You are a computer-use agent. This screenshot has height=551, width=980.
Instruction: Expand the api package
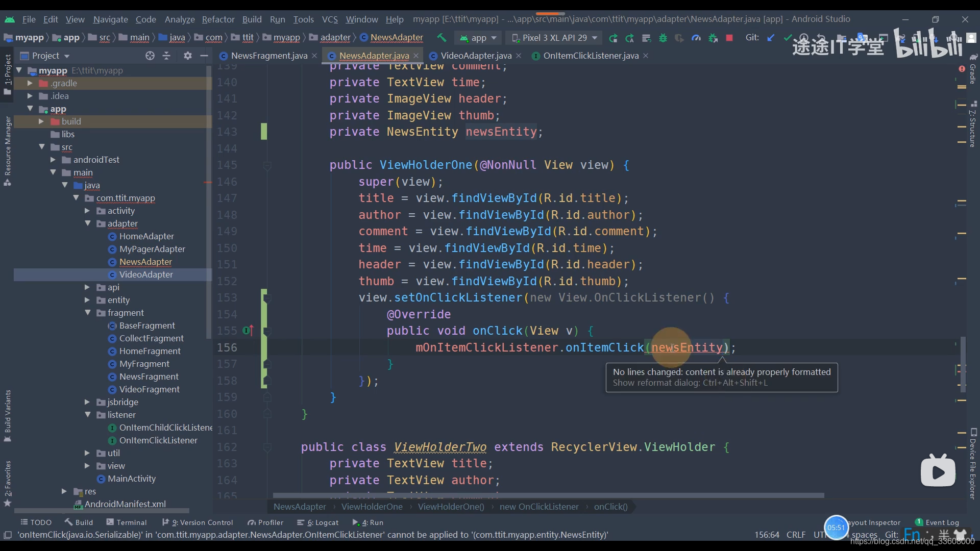[x=87, y=287]
